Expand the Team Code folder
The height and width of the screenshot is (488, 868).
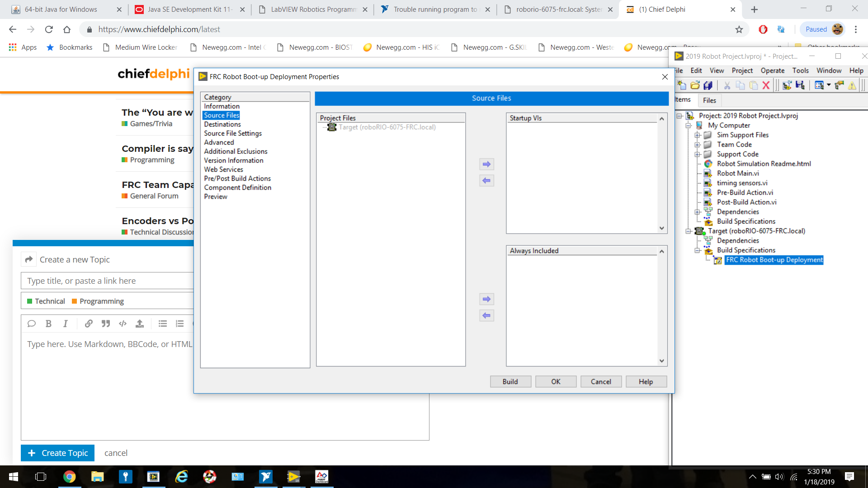[698, 145]
